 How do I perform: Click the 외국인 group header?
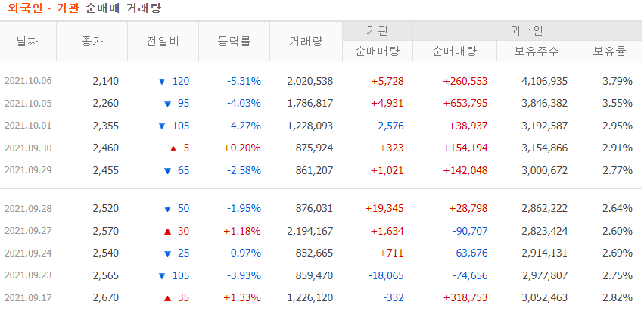(x=527, y=31)
